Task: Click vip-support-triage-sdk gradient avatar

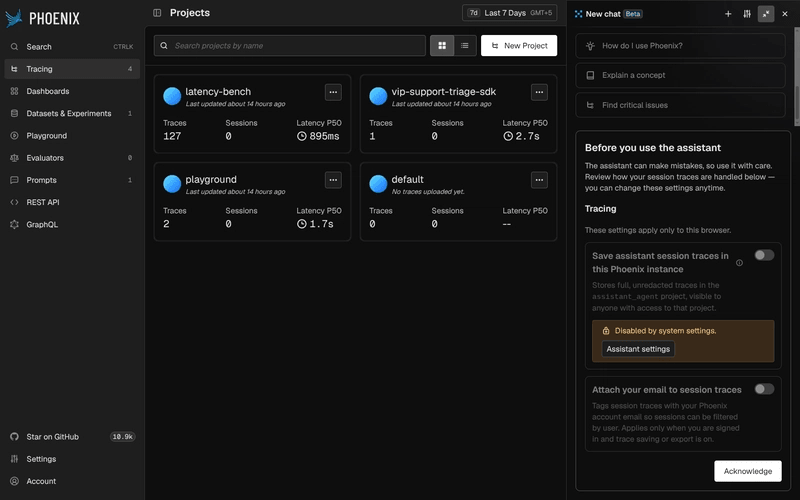Action: tap(378, 96)
